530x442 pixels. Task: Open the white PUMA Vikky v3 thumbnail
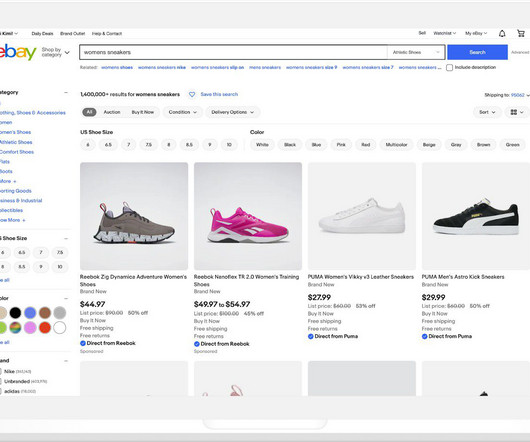362,216
